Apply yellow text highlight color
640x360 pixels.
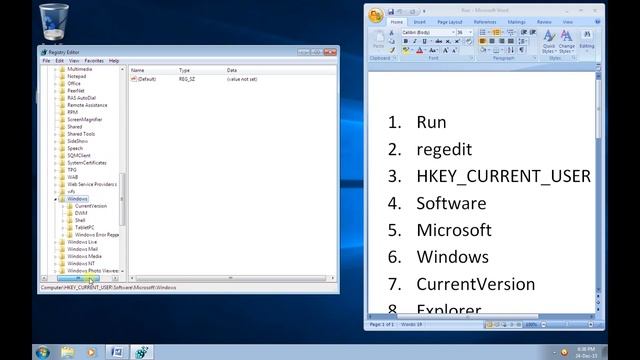point(405,50)
